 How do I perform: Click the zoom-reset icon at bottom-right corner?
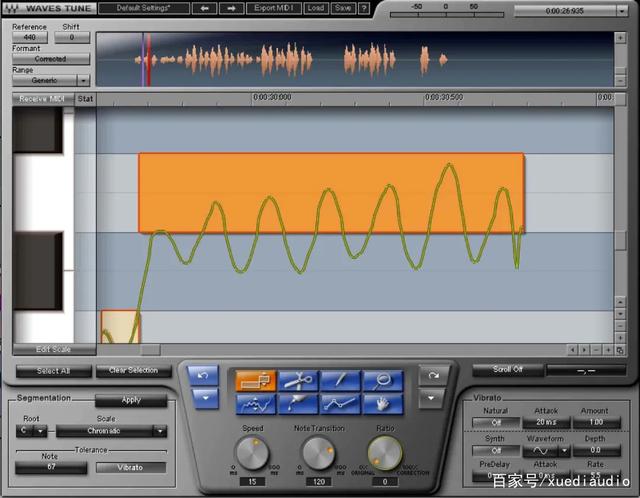point(620,350)
